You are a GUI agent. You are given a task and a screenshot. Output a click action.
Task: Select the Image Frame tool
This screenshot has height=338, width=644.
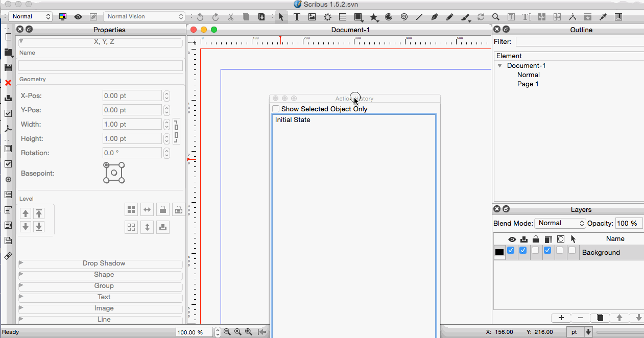312,17
